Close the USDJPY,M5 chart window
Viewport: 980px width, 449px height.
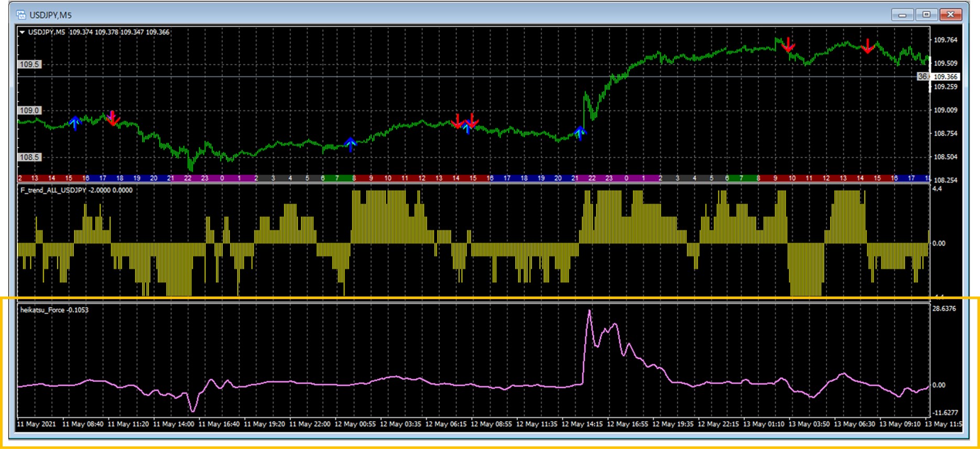pyautogui.click(x=950, y=15)
